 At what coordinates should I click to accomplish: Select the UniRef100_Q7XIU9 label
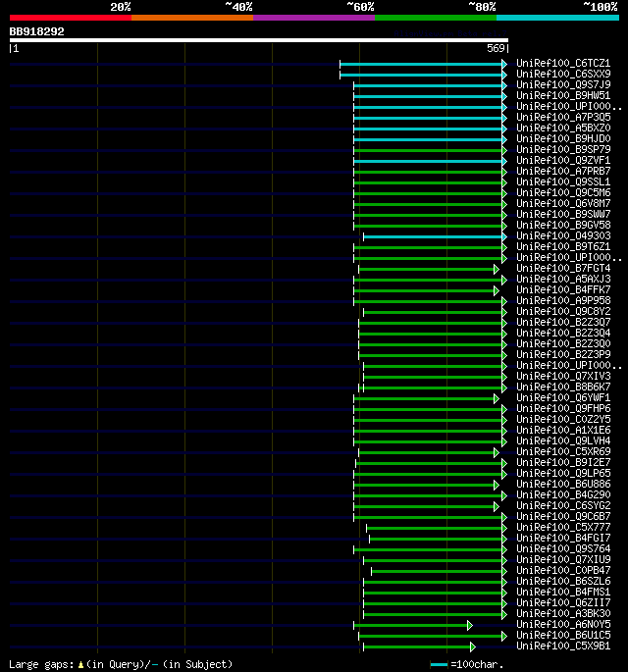pyautogui.click(x=563, y=559)
